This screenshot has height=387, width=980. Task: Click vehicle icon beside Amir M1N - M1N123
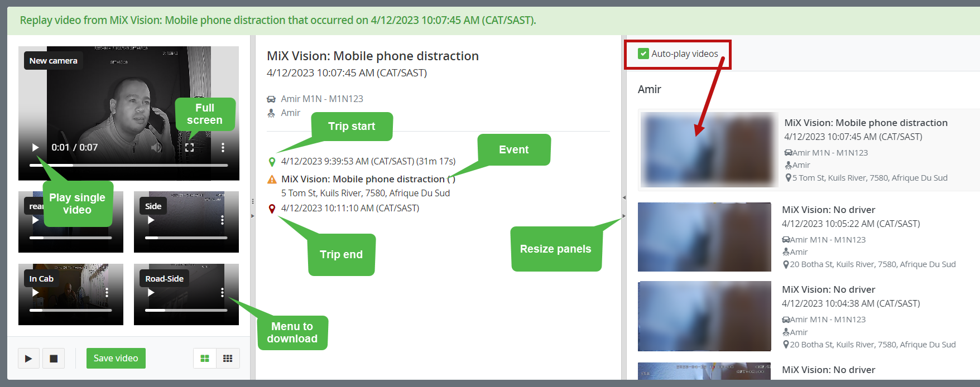pos(271,99)
